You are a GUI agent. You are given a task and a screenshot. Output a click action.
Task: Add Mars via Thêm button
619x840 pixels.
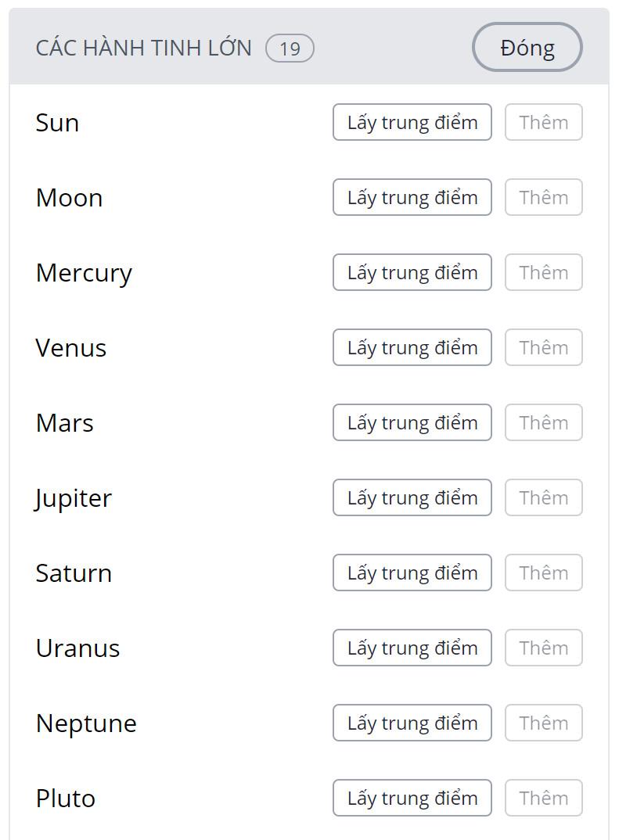coord(543,423)
